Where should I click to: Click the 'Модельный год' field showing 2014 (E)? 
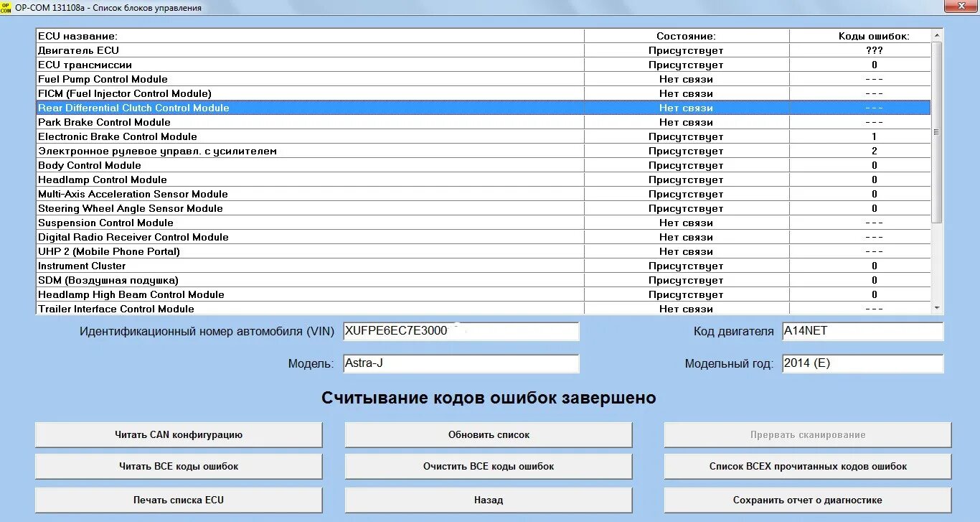pos(863,363)
